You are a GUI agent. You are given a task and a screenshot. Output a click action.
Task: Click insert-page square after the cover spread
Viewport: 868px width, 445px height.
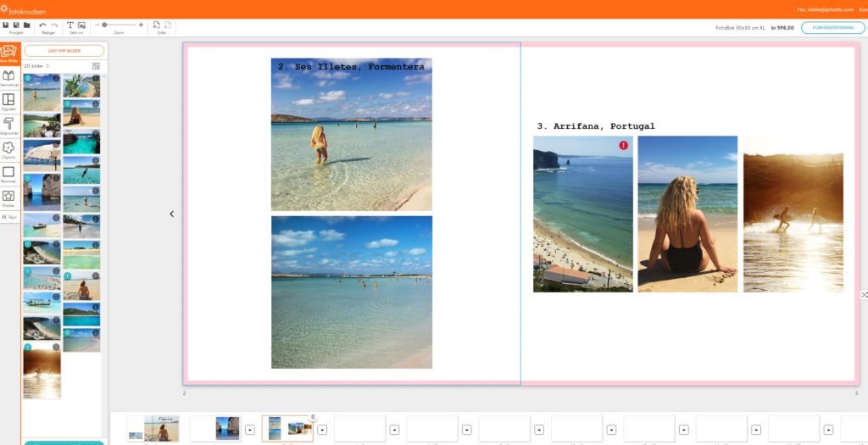point(250,430)
